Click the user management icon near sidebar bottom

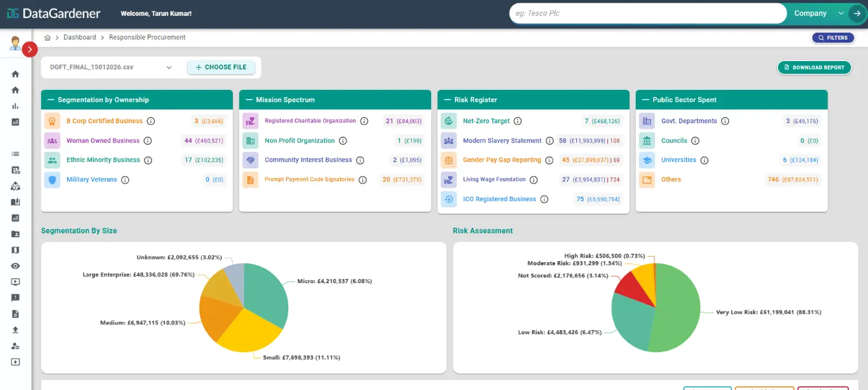coord(15,345)
